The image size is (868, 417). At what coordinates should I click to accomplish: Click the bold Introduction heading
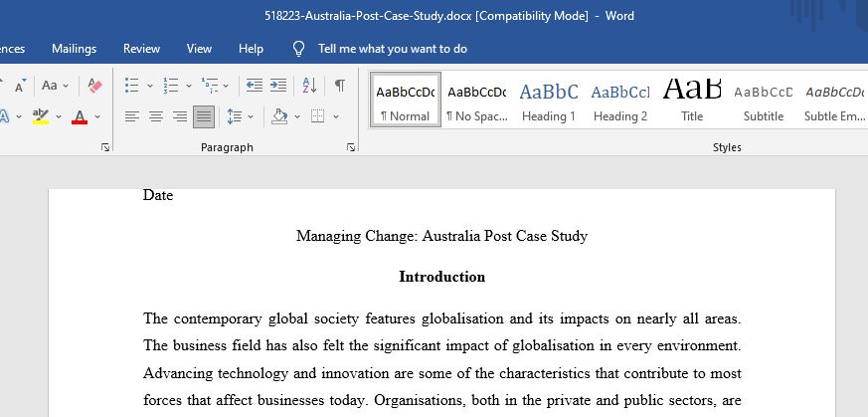[441, 277]
